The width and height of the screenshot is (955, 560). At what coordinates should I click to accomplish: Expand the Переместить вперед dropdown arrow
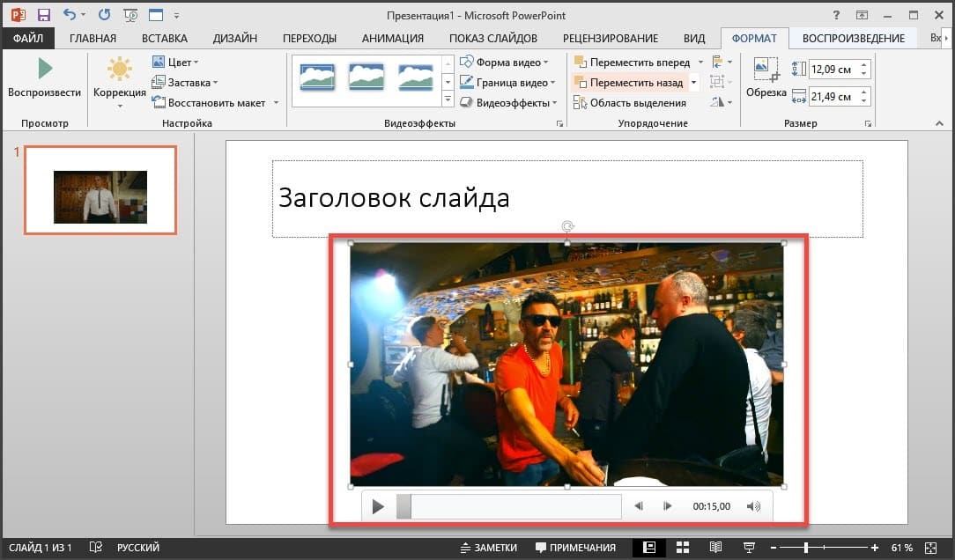click(700, 63)
